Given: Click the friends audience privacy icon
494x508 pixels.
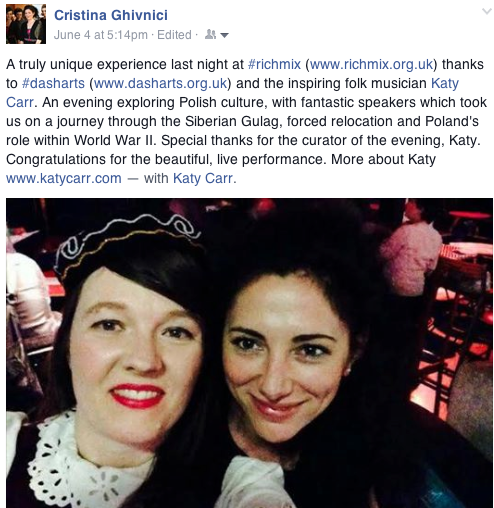Looking at the screenshot, I should coord(211,34).
